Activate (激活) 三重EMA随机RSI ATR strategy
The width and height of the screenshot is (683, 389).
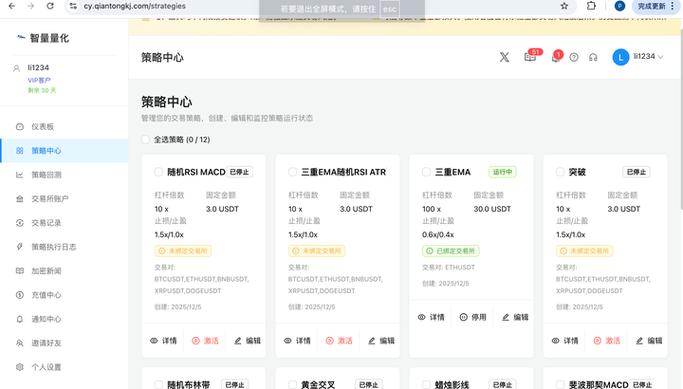tap(339, 341)
